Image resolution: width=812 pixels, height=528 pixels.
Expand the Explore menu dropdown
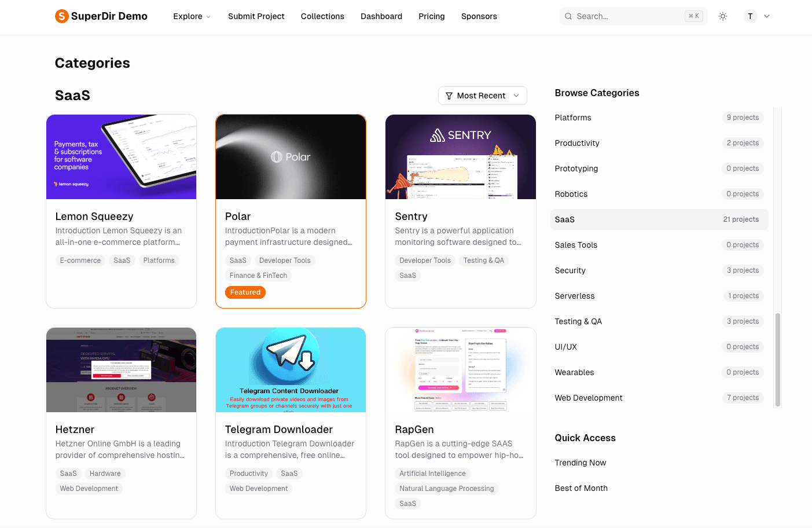click(192, 16)
